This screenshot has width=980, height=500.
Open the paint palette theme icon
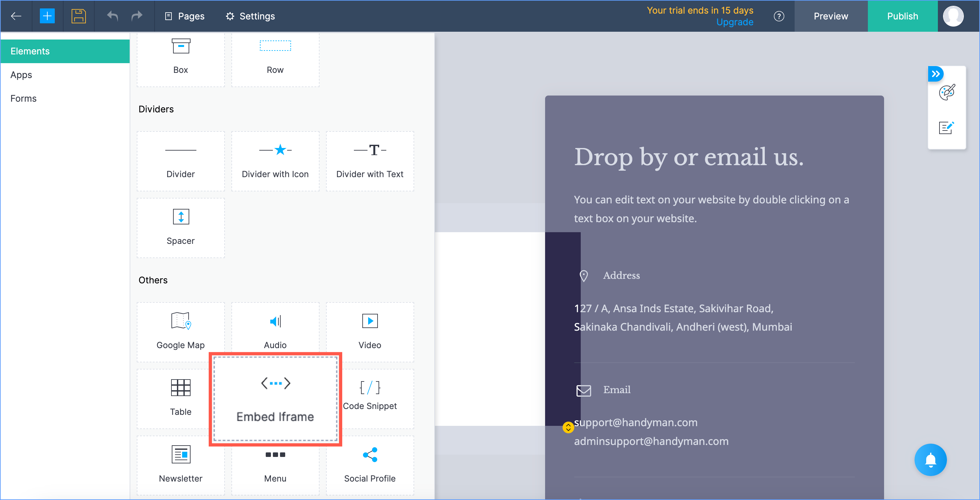[947, 92]
